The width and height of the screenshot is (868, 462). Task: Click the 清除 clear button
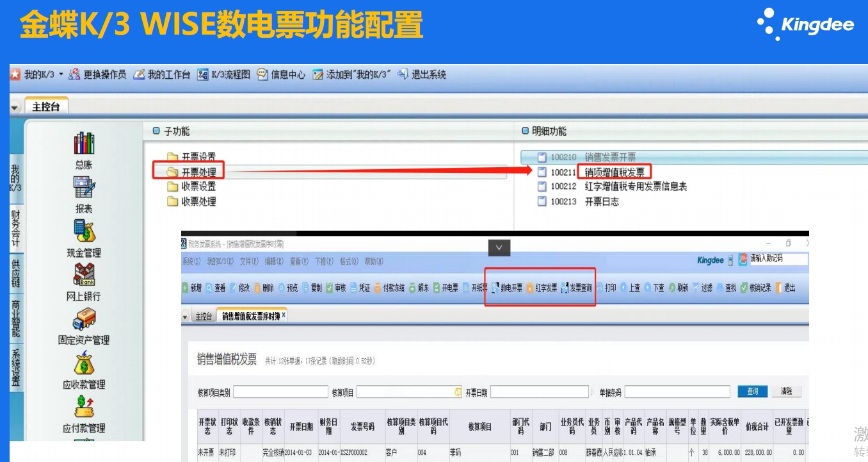click(787, 392)
